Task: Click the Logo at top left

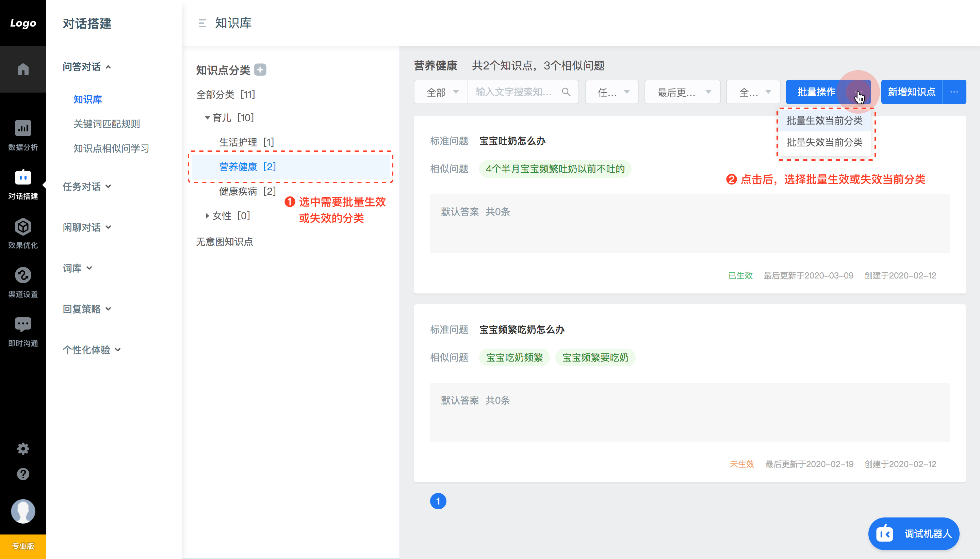Action: (23, 23)
